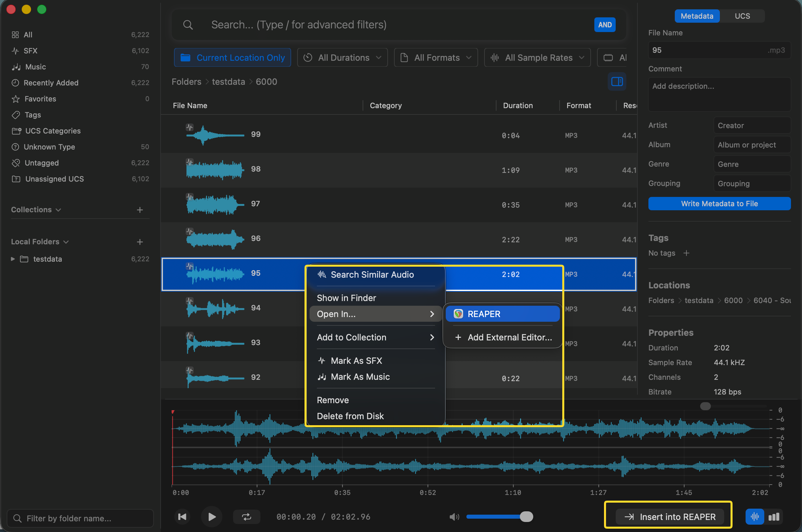The height and width of the screenshot is (532, 802).
Task: Open All Sample Rates dropdown
Action: pos(537,58)
